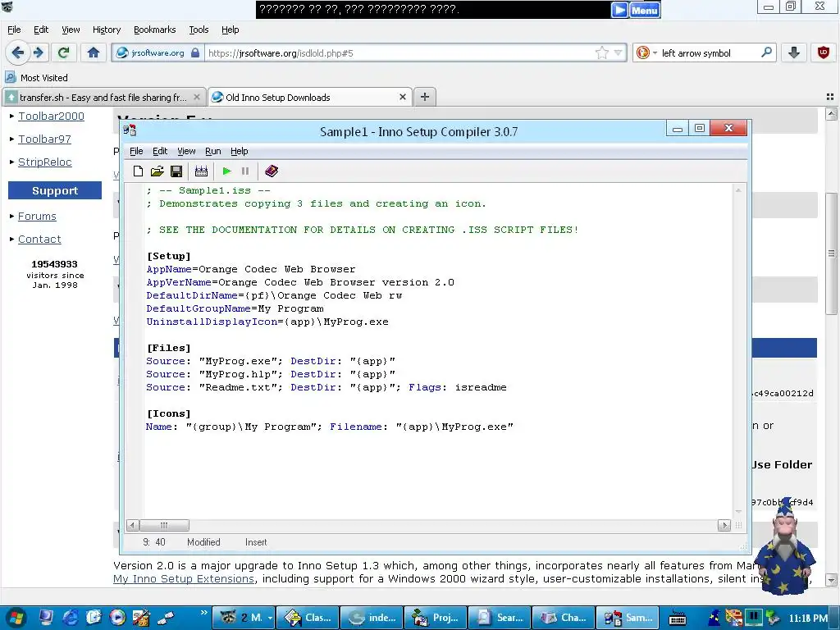840x630 pixels.
Task: Expand the URL history dropdown arrow
Action: pos(619,52)
